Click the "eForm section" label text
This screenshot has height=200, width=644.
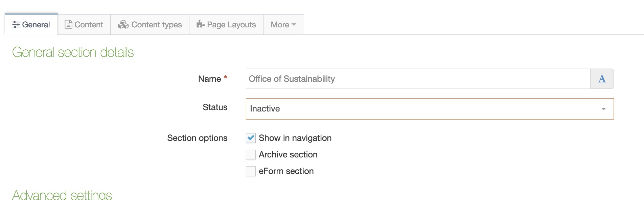tap(286, 171)
